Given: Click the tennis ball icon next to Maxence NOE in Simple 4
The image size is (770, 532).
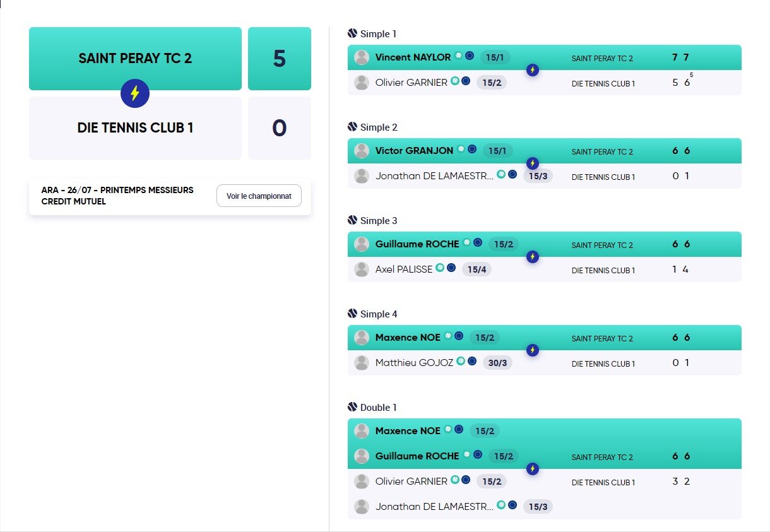Looking at the screenshot, I should pyautogui.click(x=448, y=336).
